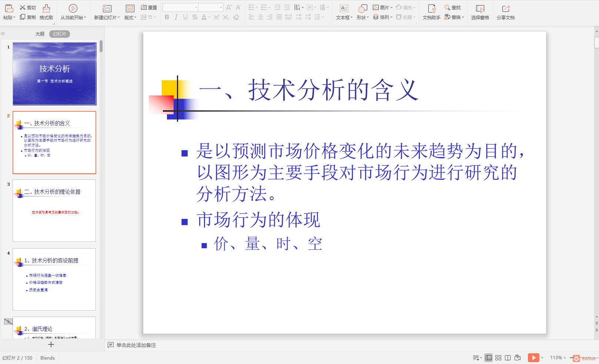Screen dimensions: 599x364
Task: Toggle underline formatting
Action: click(x=185, y=17)
